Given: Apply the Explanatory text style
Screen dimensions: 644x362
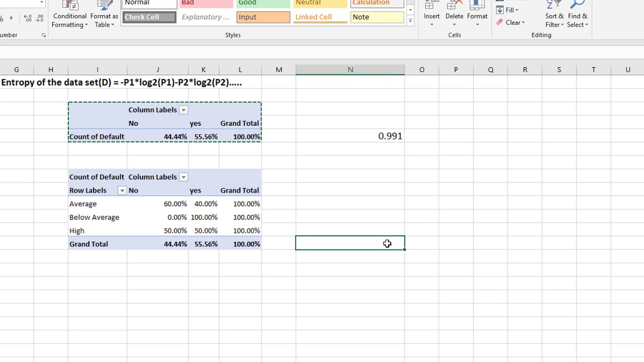Looking at the screenshot, I should (x=205, y=17).
